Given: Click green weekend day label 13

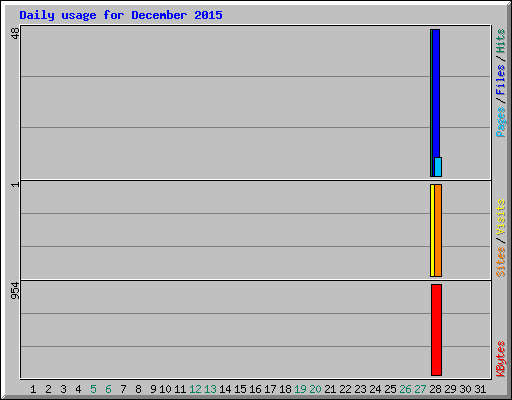Looking at the screenshot, I should click(x=210, y=389).
